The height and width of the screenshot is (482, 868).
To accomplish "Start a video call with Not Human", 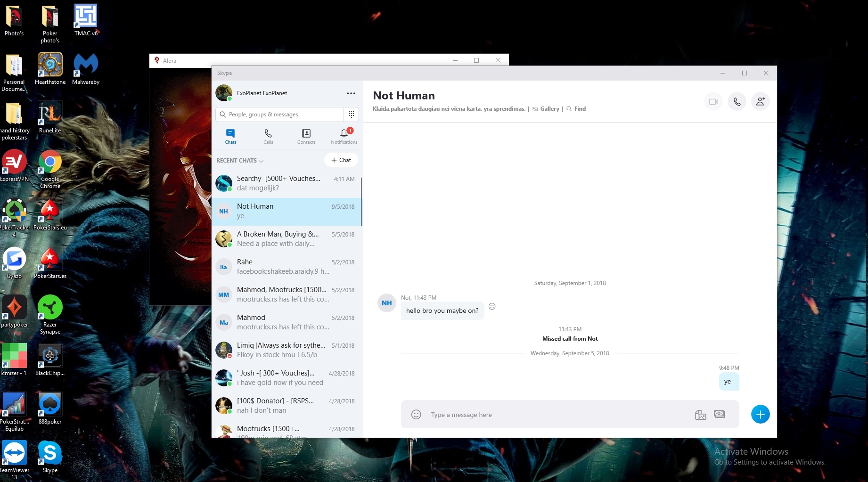I will pyautogui.click(x=713, y=101).
